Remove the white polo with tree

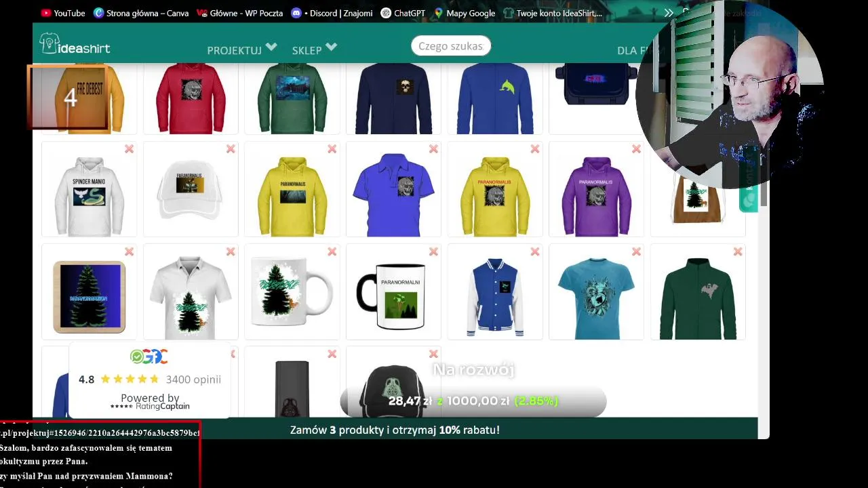tap(231, 251)
